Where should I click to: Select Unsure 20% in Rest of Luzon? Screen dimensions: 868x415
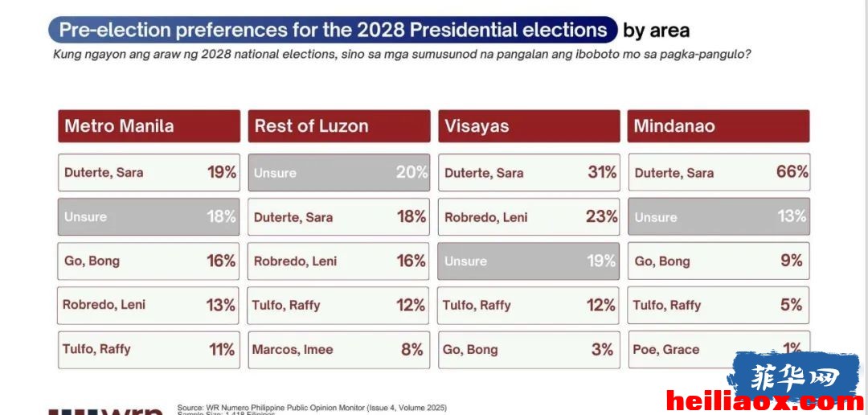click(339, 172)
